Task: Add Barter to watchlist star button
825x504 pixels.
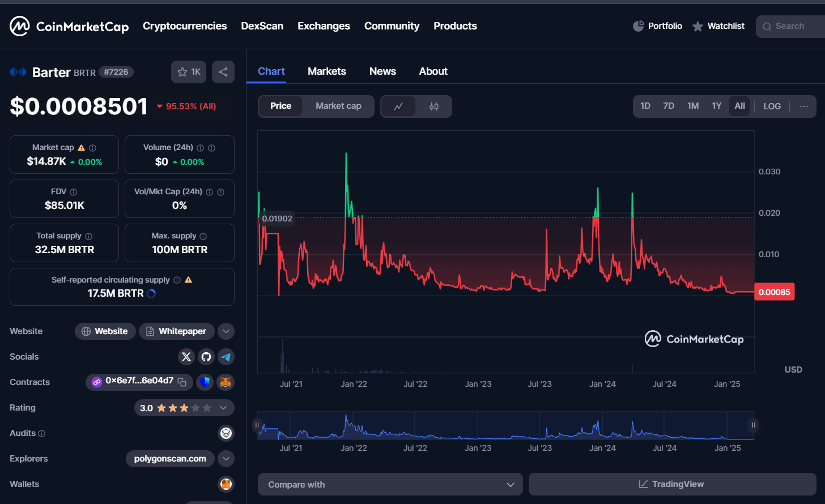Action: coord(189,72)
